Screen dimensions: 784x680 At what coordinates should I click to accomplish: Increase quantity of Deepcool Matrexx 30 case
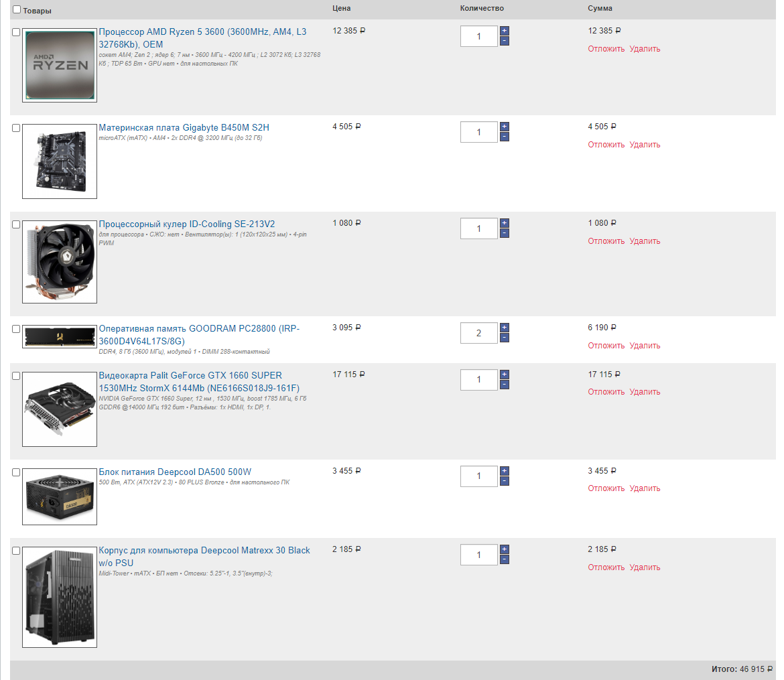505,549
